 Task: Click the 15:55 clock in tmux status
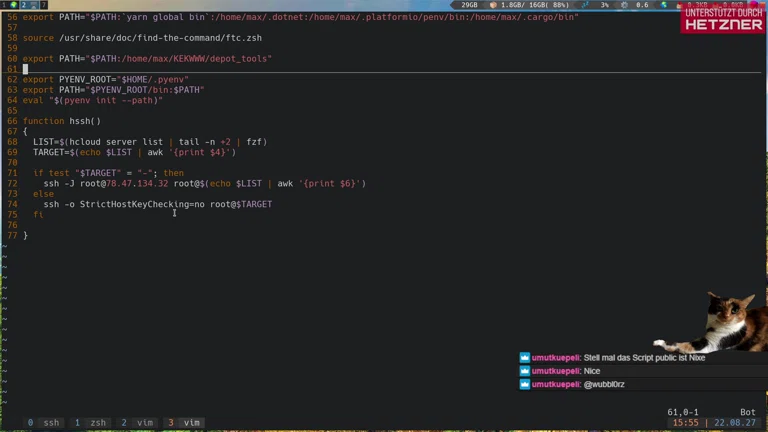686,423
